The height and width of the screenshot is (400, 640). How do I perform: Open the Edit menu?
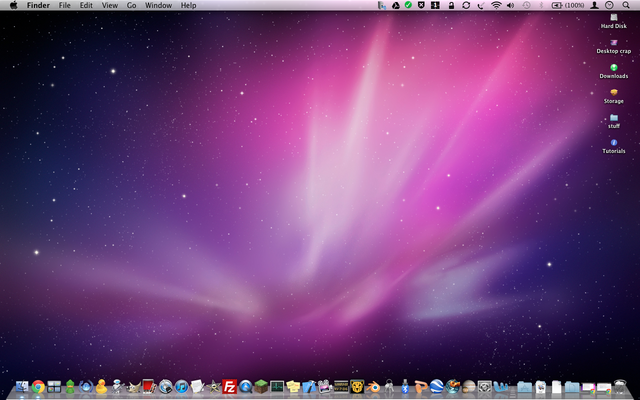[x=86, y=5]
